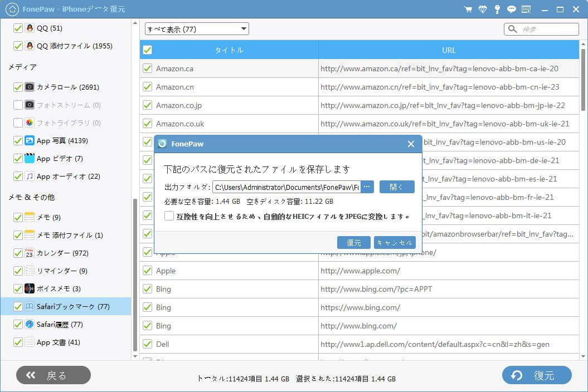This screenshot has width=588, height=392.
Task: Click the ボイスメモ waveform icon
Action: [30, 288]
